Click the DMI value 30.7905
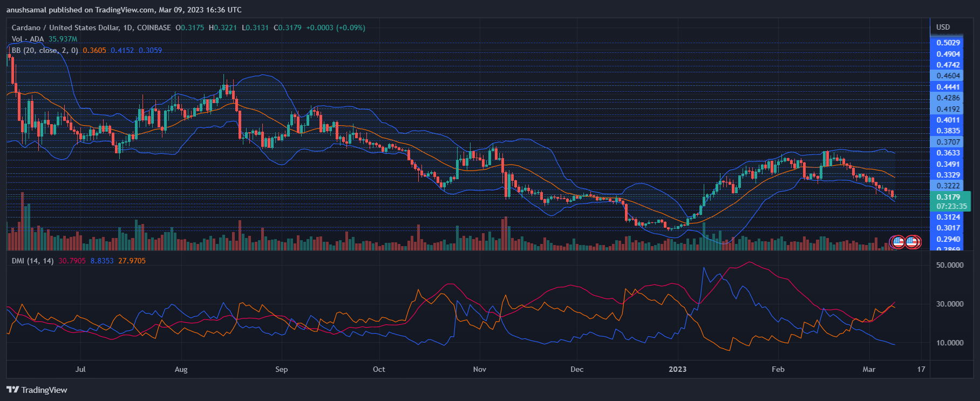Screen dimensions: 980x401 click(x=72, y=261)
